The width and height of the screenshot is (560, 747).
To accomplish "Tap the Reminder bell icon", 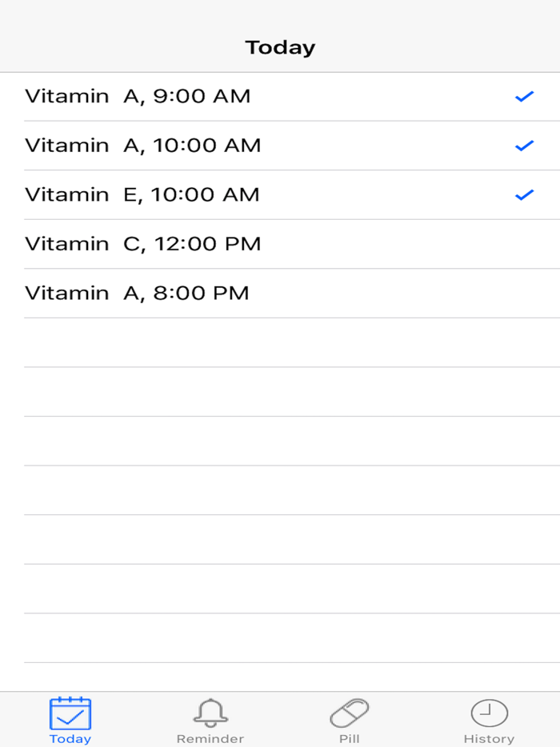I will [x=210, y=710].
